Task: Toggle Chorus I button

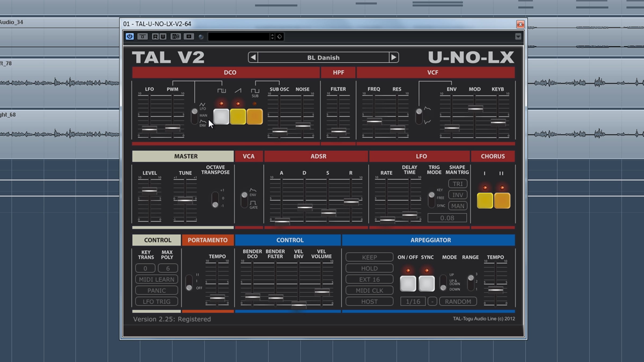Action: pos(485,201)
